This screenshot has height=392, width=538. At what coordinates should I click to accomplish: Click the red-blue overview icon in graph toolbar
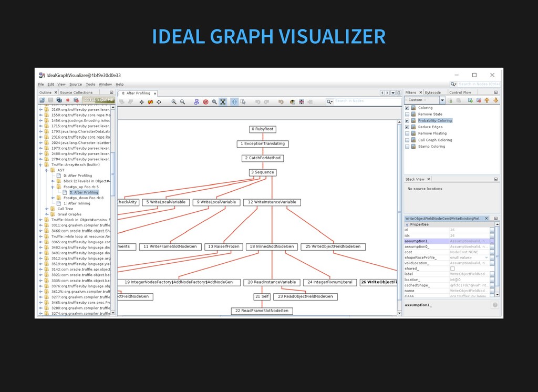(301, 102)
